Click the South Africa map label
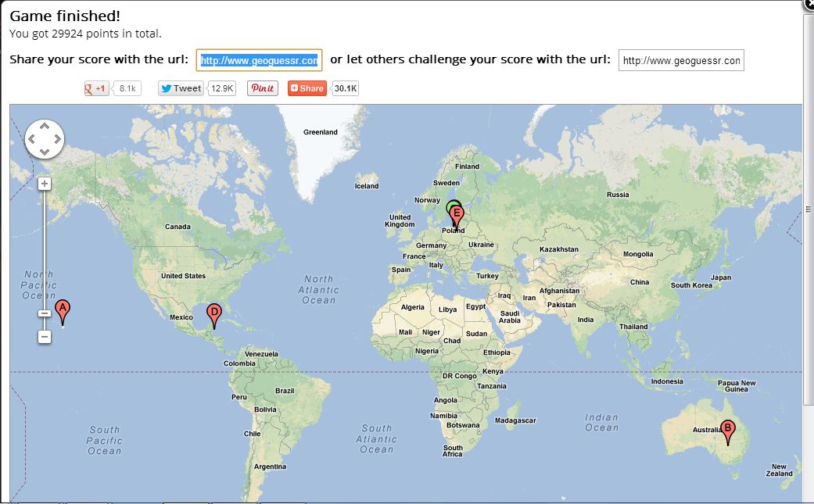This screenshot has height=504, width=814. click(x=452, y=451)
